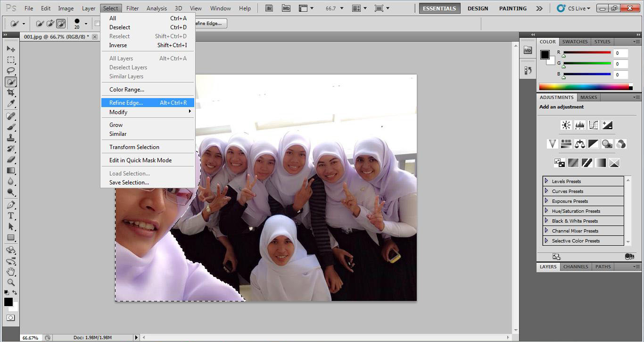Add a Levels adjustment from icons
The width and height of the screenshot is (644, 342).
pyautogui.click(x=579, y=125)
